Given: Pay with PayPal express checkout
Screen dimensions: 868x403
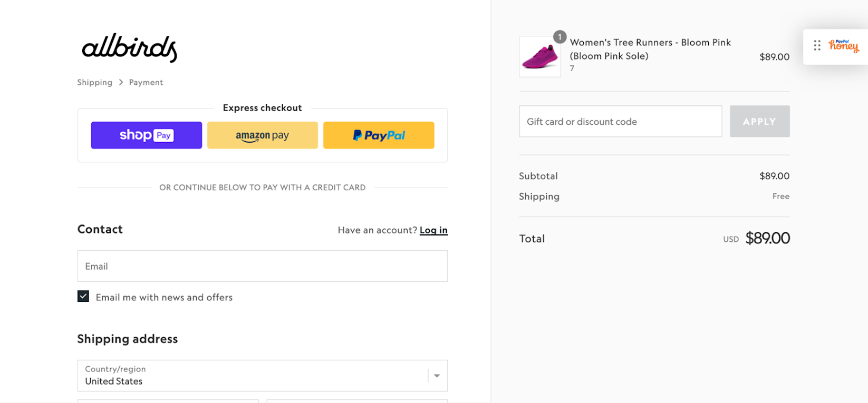Looking at the screenshot, I should point(378,135).
